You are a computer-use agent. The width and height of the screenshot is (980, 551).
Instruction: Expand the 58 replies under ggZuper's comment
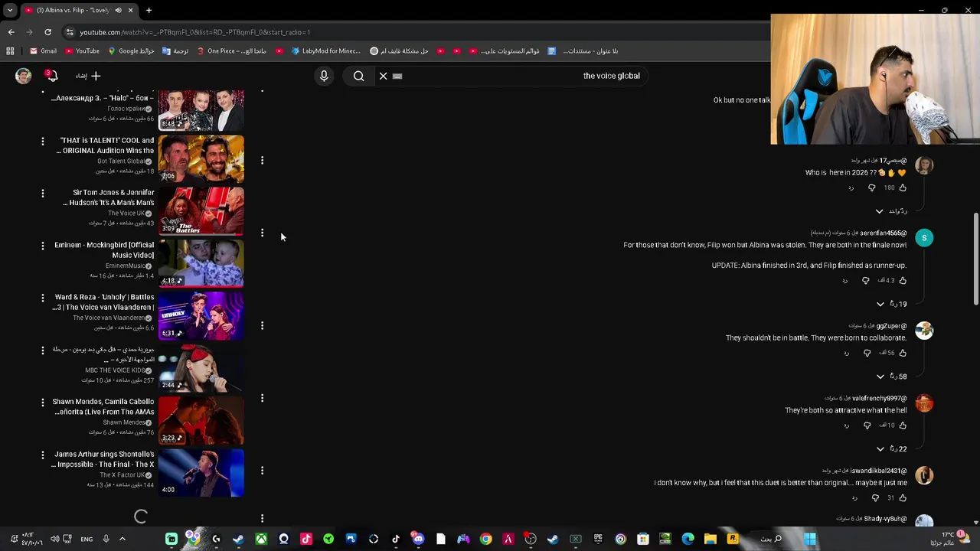pos(891,377)
